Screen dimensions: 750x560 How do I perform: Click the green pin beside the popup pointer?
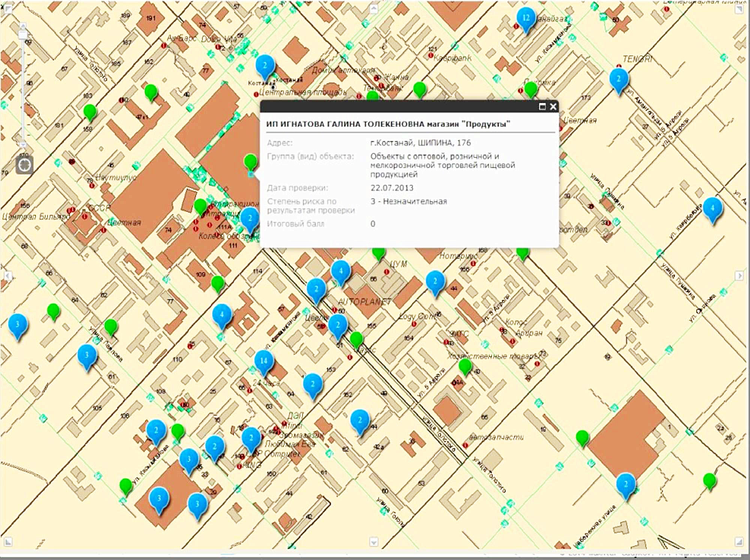pyautogui.click(x=250, y=162)
